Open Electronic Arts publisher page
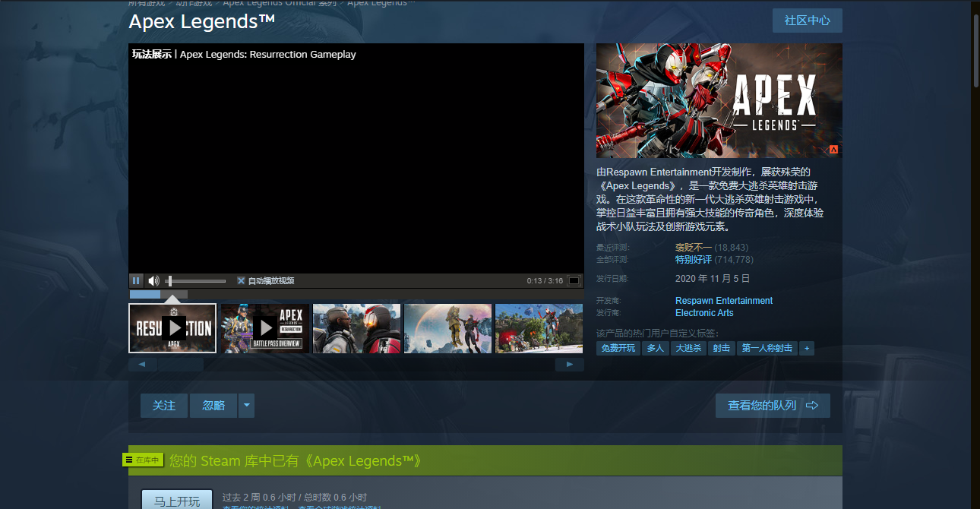This screenshot has width=980, height=509. [704, 313]
